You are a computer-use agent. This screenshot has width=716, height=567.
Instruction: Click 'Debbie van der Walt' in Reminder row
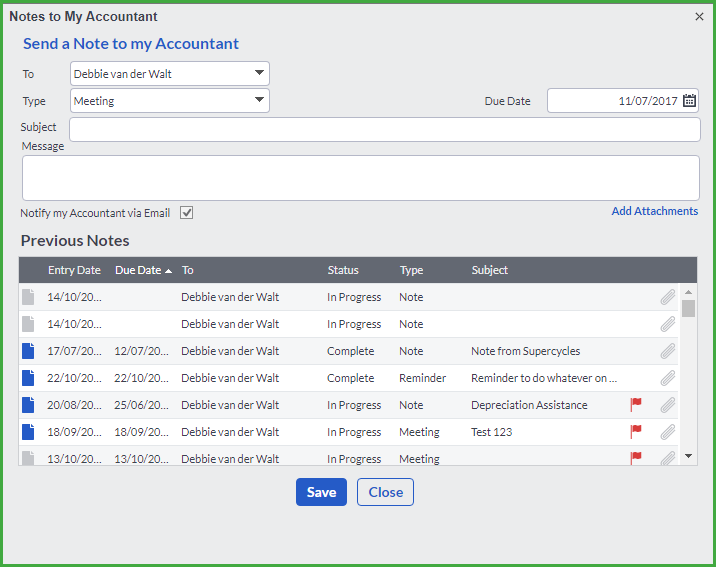pos(230,378)
